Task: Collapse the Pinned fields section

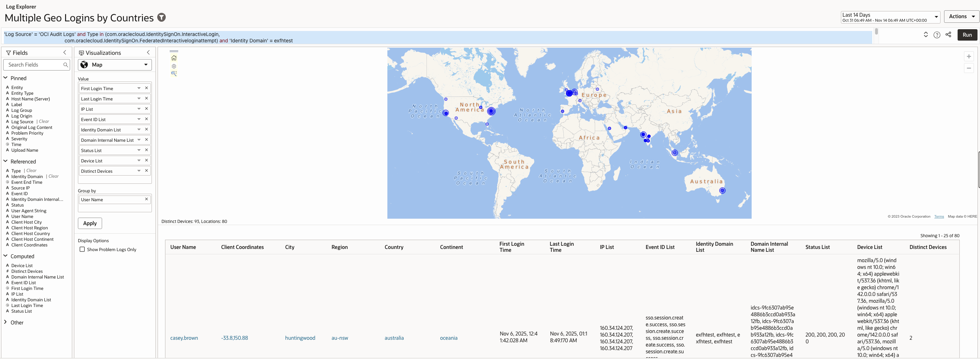Action: click(6, 78)
